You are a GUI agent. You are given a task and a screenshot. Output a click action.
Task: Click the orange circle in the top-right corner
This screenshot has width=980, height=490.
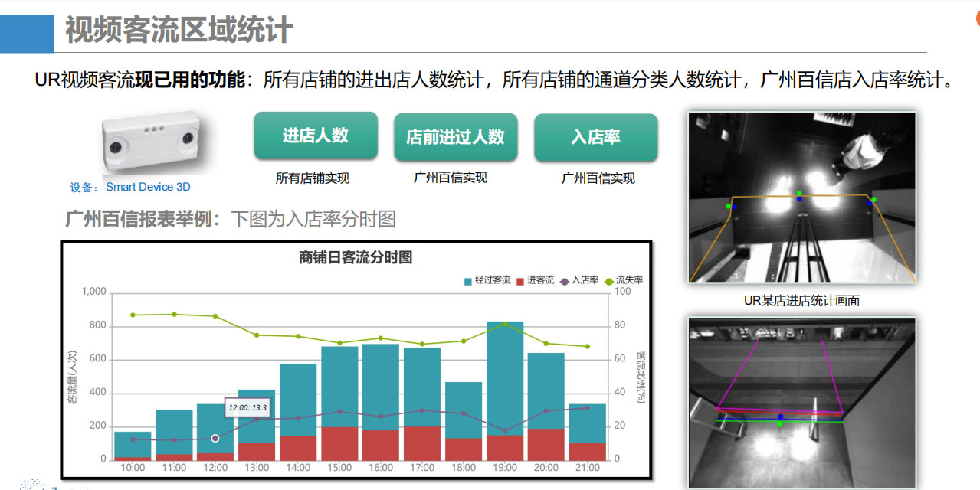click(976, 21)
